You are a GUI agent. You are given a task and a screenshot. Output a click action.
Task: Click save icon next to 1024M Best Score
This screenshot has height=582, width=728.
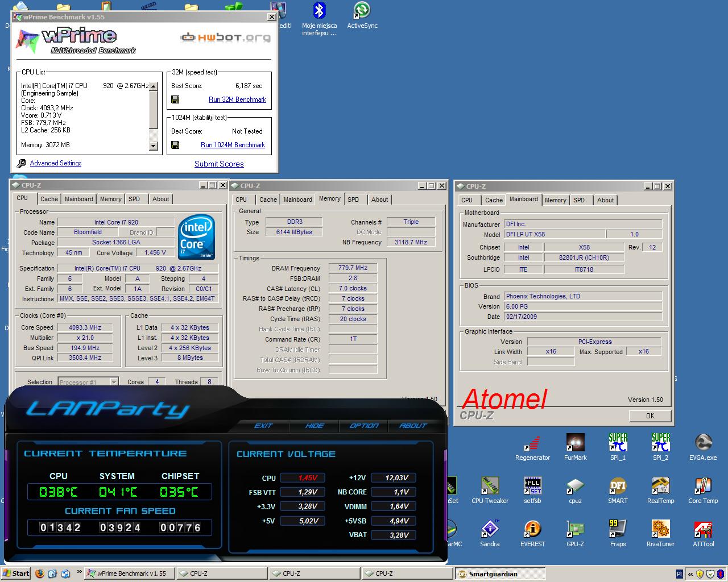[175, 145]
